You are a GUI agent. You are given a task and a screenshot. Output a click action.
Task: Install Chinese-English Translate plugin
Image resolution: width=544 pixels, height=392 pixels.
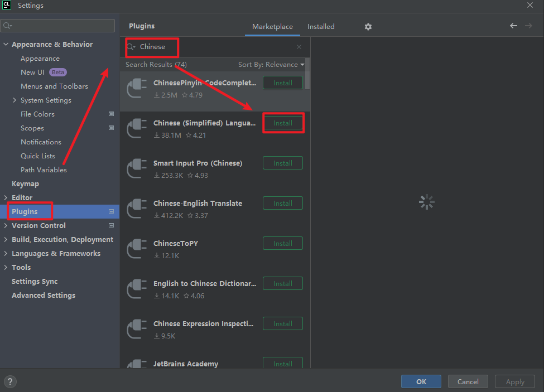tap(283, 204)
